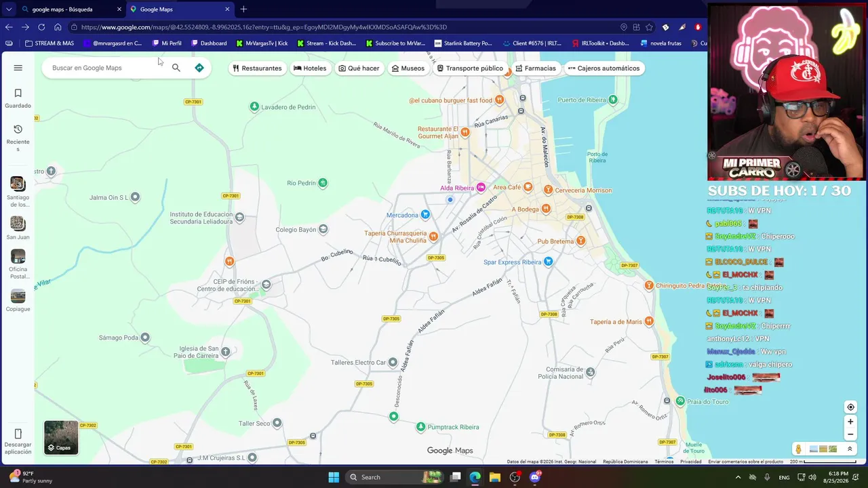
Task: Click the Iglesia de San Paio de Carreira pin
Action: click(226, 351)
